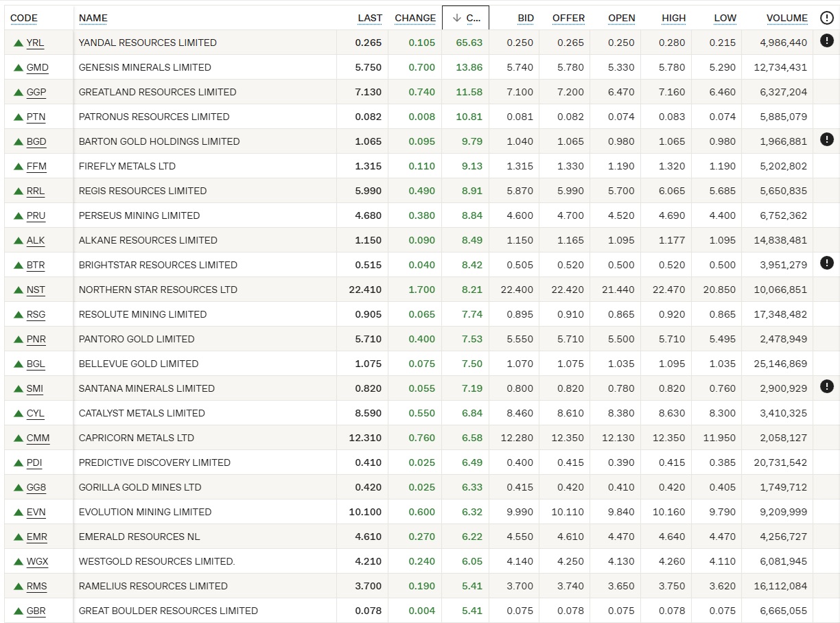840x623 pixels.
Task: Click the green up arrow beside NST
Action: (x=19, y=290)
